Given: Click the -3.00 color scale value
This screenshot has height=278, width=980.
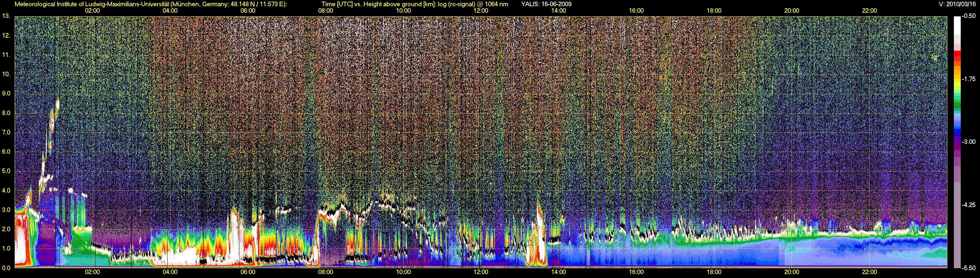Looking at the screenshot, I should point(969,142).
